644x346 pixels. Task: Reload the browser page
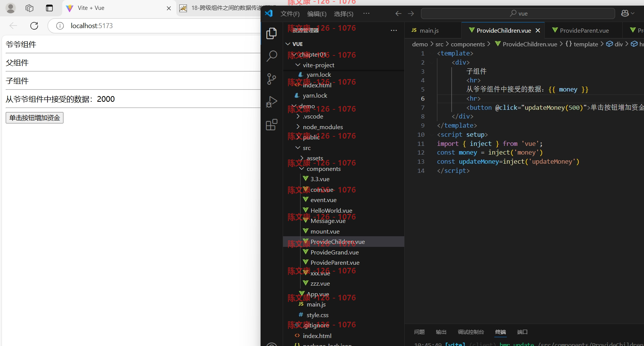[34, 26]
